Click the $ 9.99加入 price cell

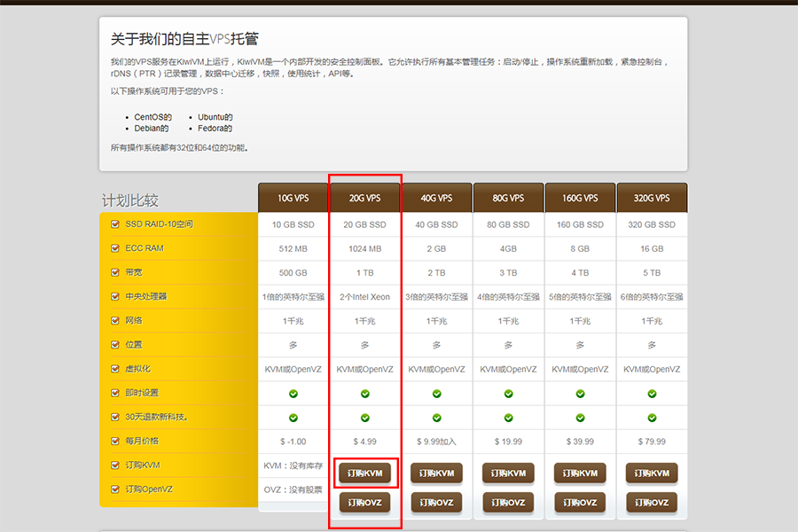[x=436, y=442]
